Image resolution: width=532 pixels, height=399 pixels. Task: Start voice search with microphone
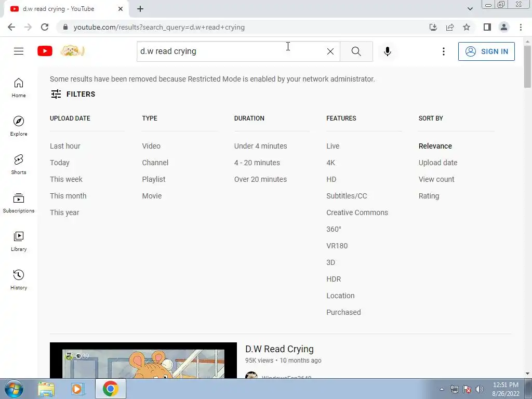[x=388, y=51]
